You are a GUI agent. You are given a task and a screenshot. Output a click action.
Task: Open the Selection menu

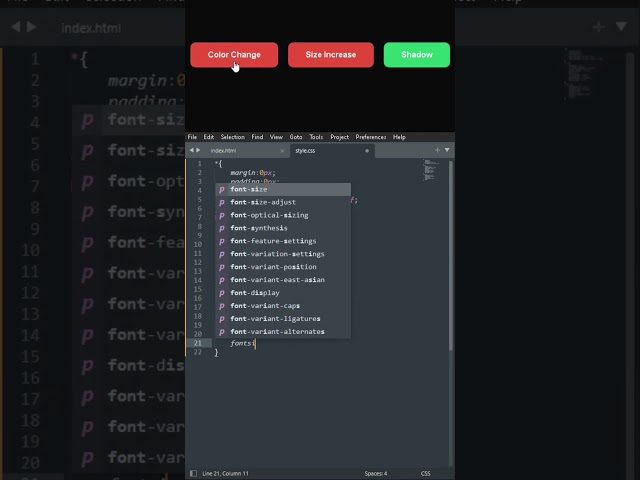[233, 137]
